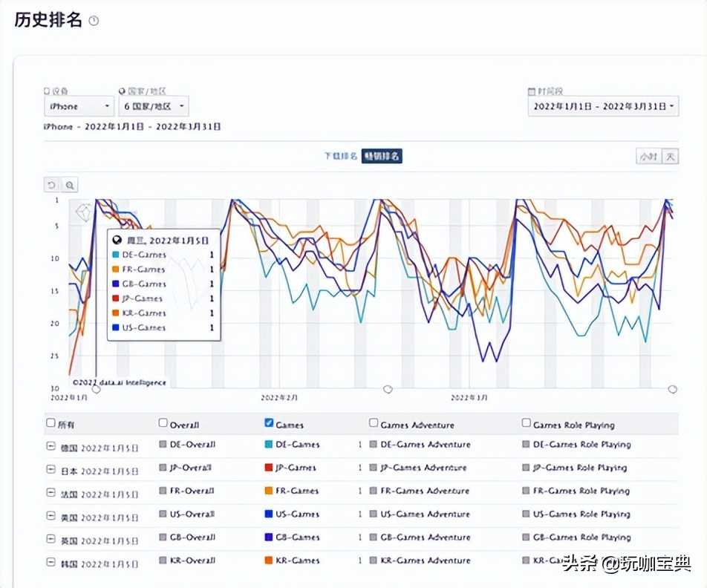Click the grey square beside JP-Overall
Image resolution: width=707 pixels, height=588 pixels.
(163, 468)
